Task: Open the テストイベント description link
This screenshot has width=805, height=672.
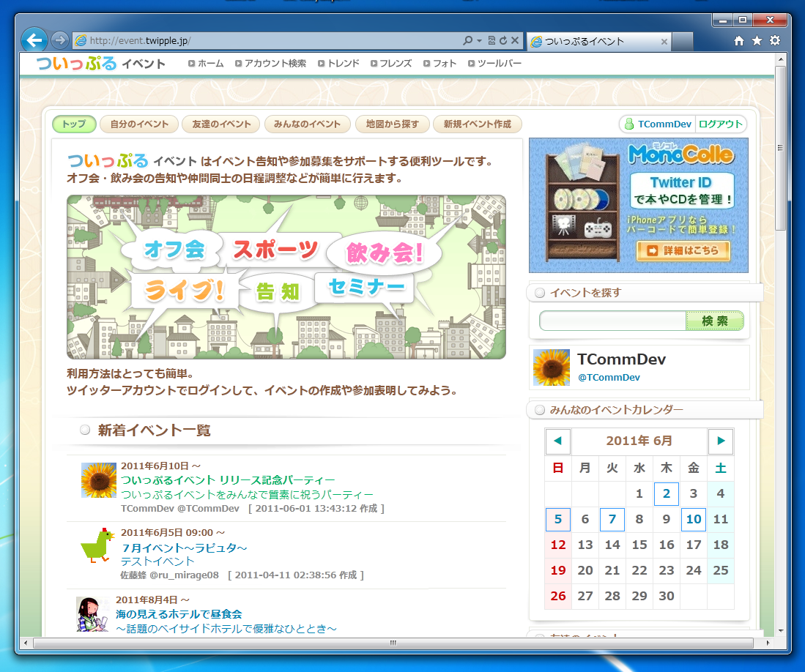Action: coord(157,561)
